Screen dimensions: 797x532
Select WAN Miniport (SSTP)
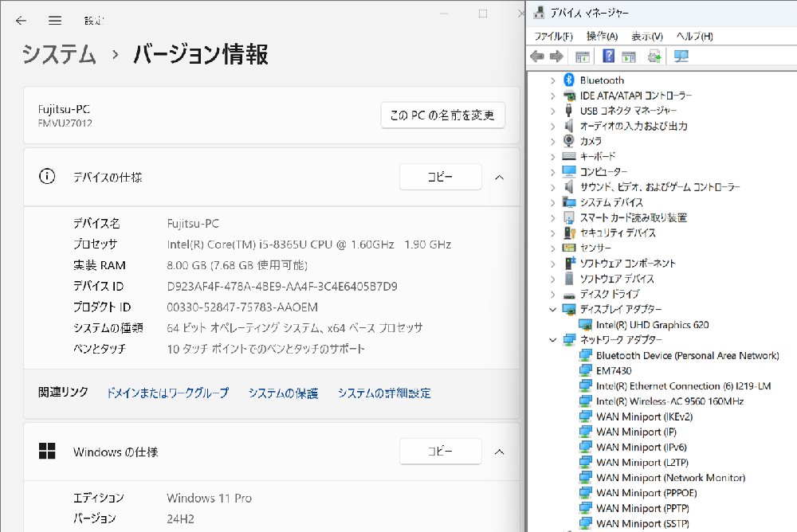tap(642, 523)
